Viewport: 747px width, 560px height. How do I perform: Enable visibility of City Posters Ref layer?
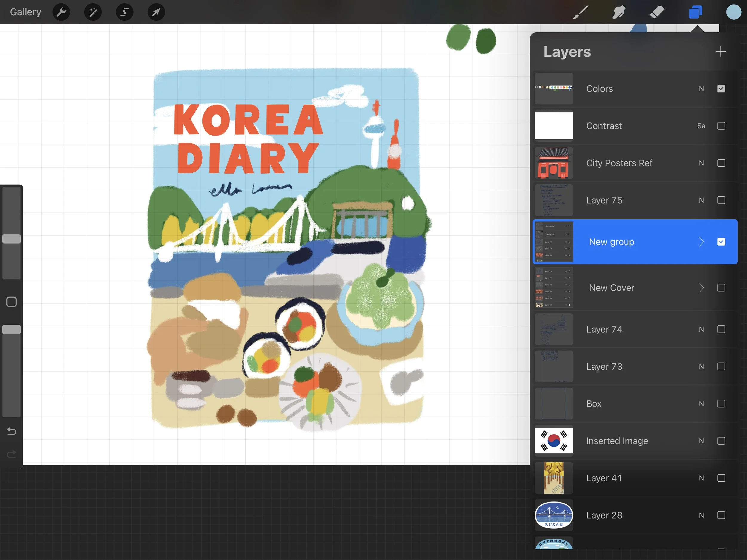[721, 163]
